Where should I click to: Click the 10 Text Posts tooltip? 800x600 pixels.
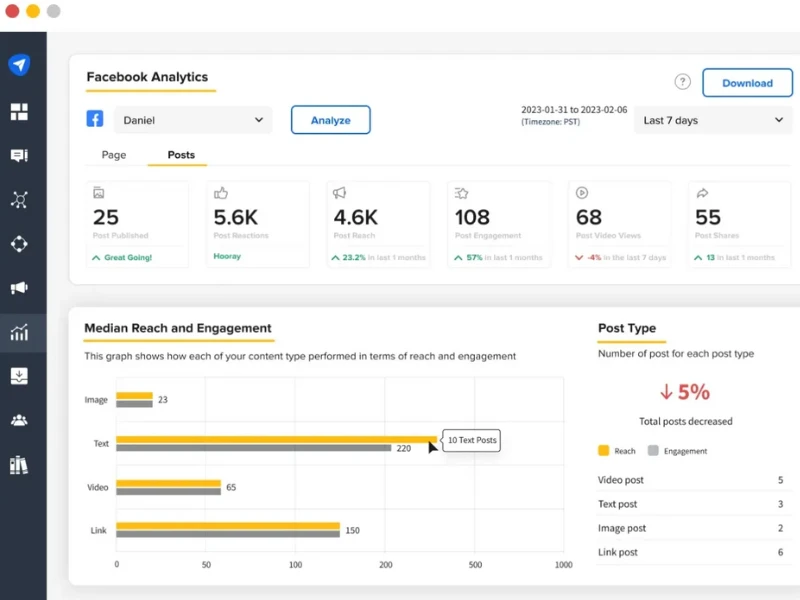coord(471,440)
